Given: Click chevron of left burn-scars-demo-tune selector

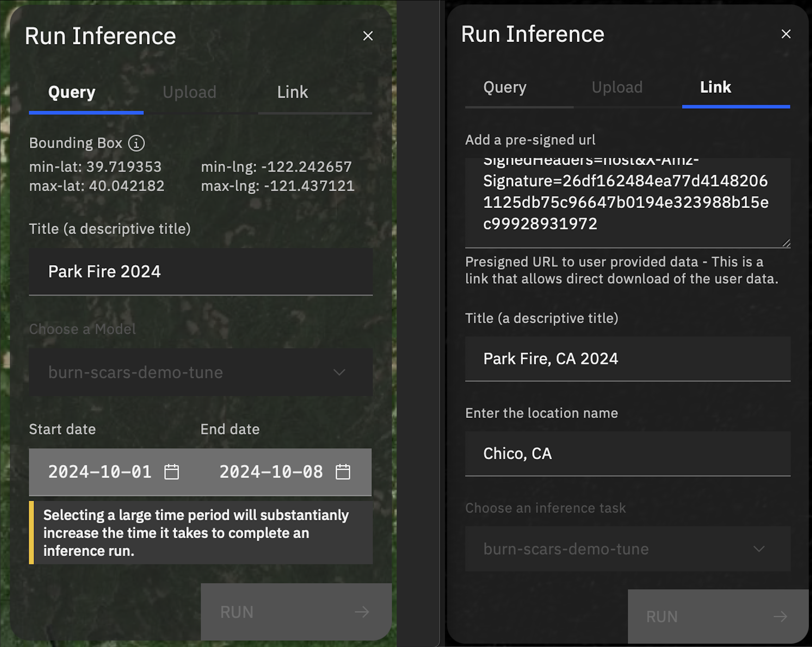Looking at the screenshot, I should 339,373.
